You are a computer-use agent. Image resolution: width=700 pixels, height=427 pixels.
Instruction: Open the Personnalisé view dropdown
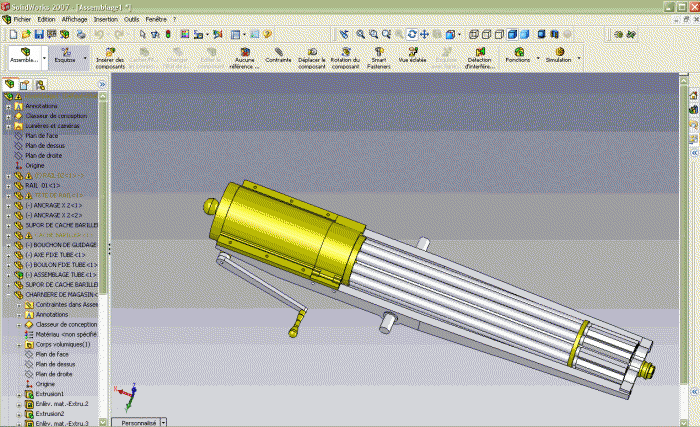(163, 422)
